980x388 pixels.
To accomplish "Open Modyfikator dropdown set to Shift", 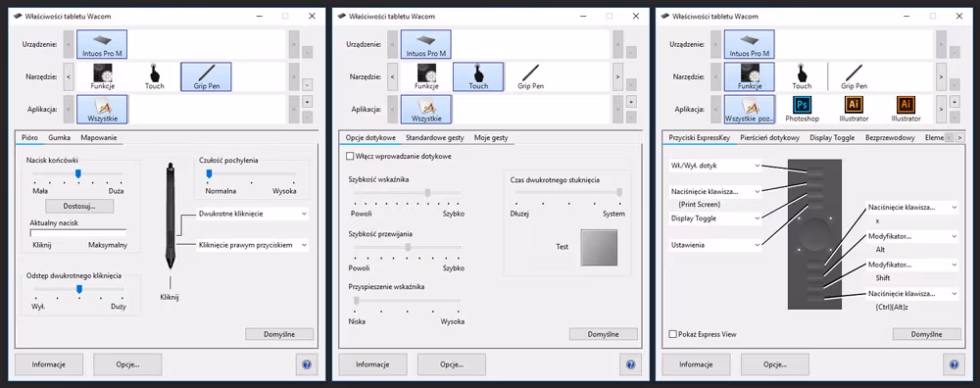I will coord(911,265).
